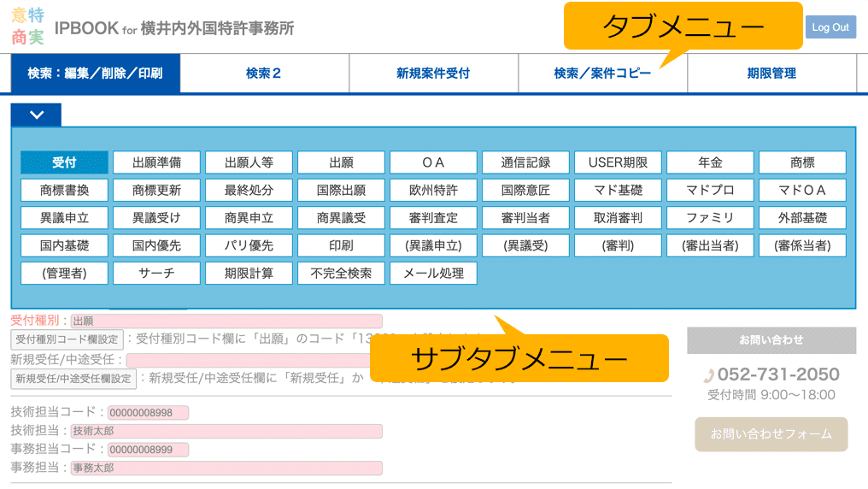Click the 新規受任/中途受任欄設定 button

pyautogui.click(x=73, y=379)
